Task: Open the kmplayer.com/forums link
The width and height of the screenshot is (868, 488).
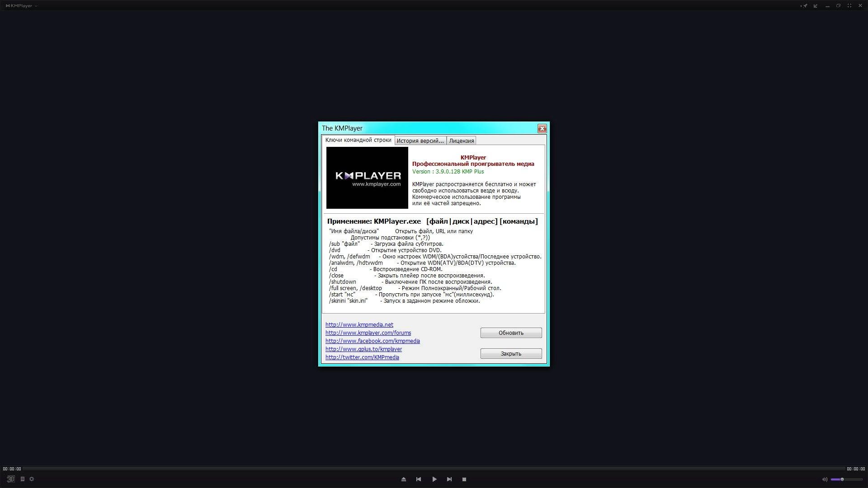Action: (x=368, y=333)
